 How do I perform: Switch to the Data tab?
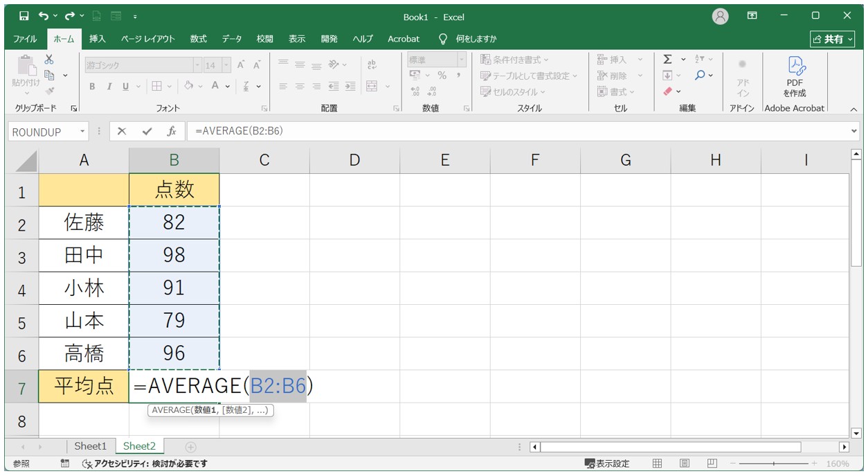232,39
